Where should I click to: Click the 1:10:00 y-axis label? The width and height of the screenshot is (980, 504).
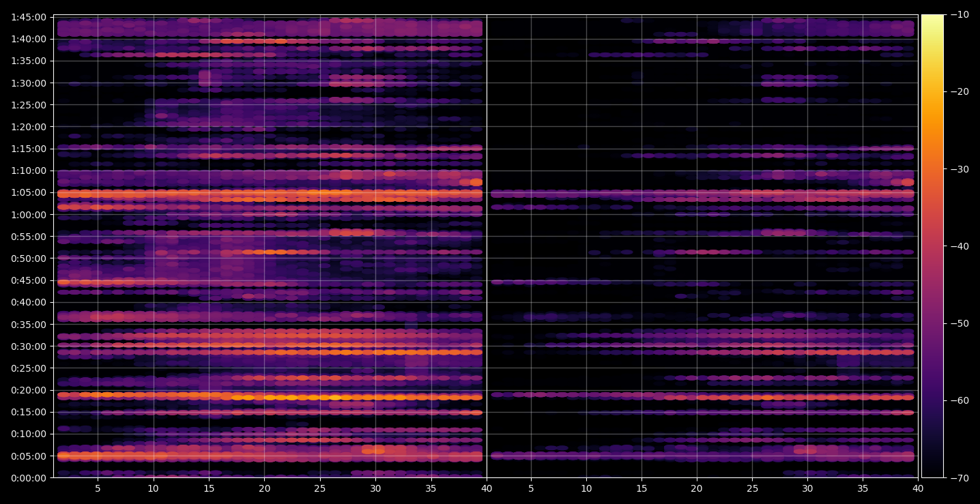point(29,171)
